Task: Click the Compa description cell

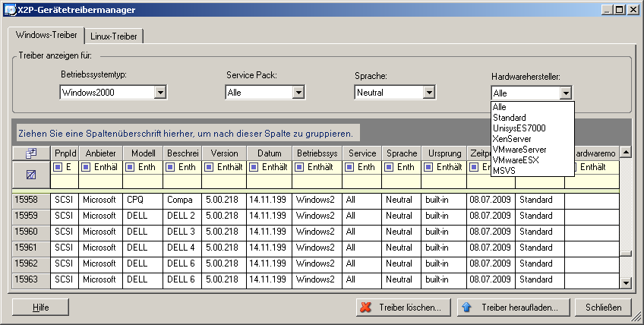Action: (182, 200)
